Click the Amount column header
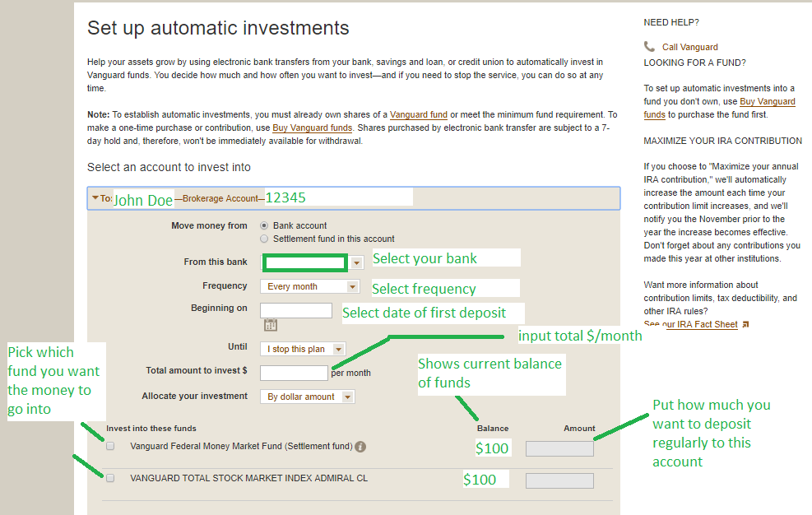 pyautogui.click(x=579, y=429)
